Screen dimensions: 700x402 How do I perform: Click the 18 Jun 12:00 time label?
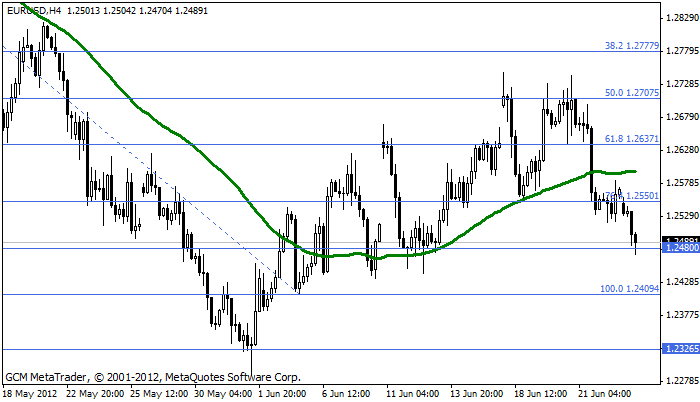540,394
